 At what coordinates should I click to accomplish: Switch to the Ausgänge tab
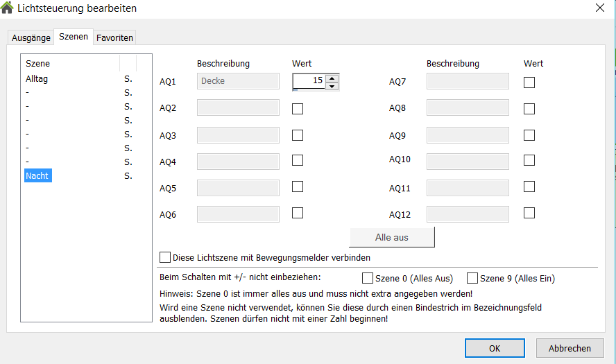31,37
